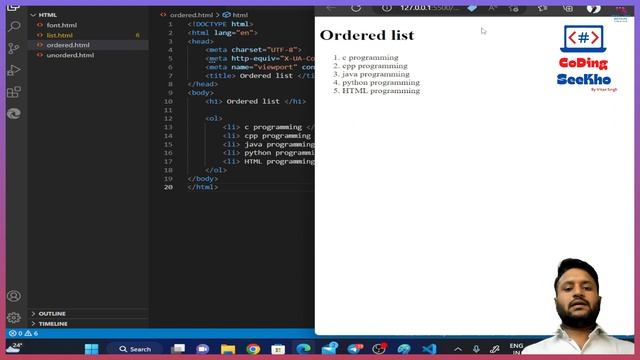Image resolution: width=640 pixels, height=360 pixels.
Task: Open the Search view in VS Code activity bar
Action: [14, 27]
